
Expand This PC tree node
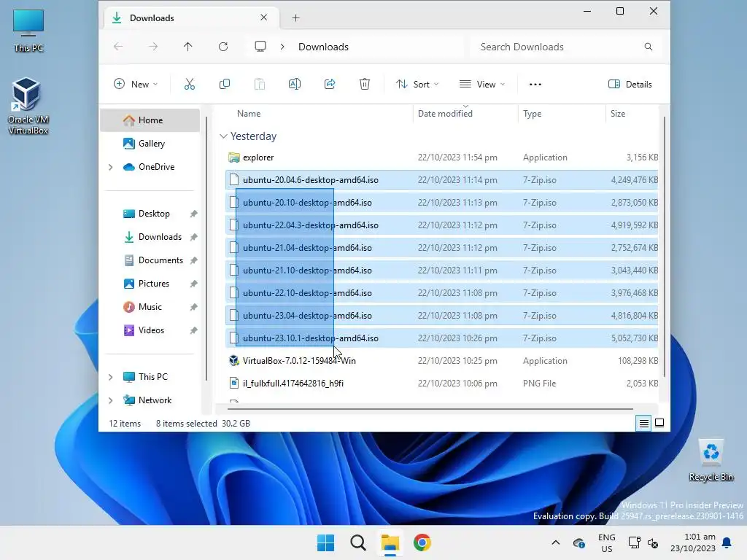click(x=111, y=377)
